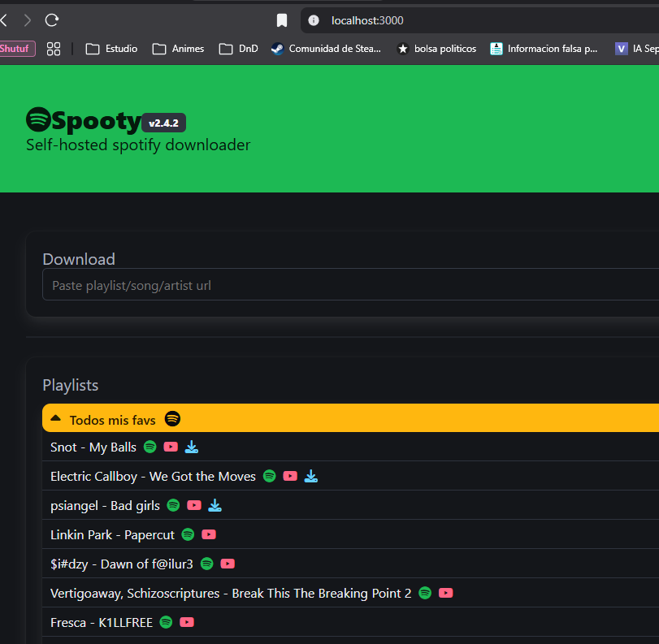Open the IA Sep bookmark
The height and width of the screenshot is (644, 659).
coord(637,49)
